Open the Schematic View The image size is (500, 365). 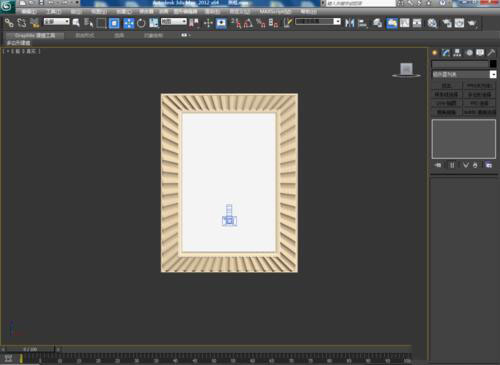point(417,23)
